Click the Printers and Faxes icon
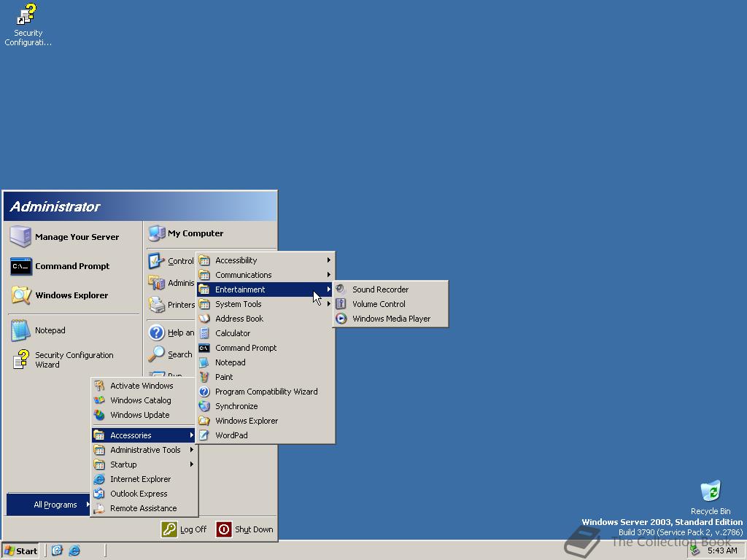Image resolution: width=747 pixels, height=560 pixels. pyautogui.click(x=156, y=304)
